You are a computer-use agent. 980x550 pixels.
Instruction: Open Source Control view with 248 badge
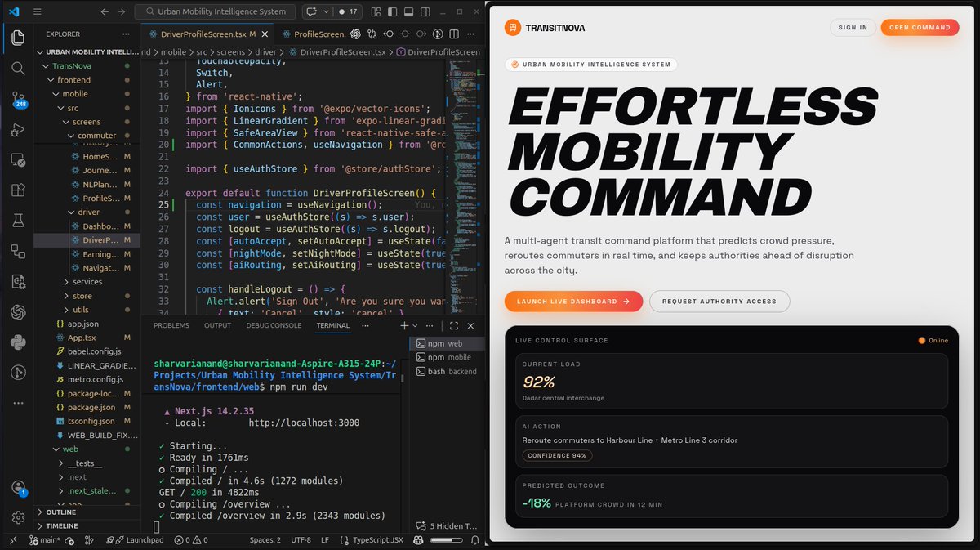[18, 100]
